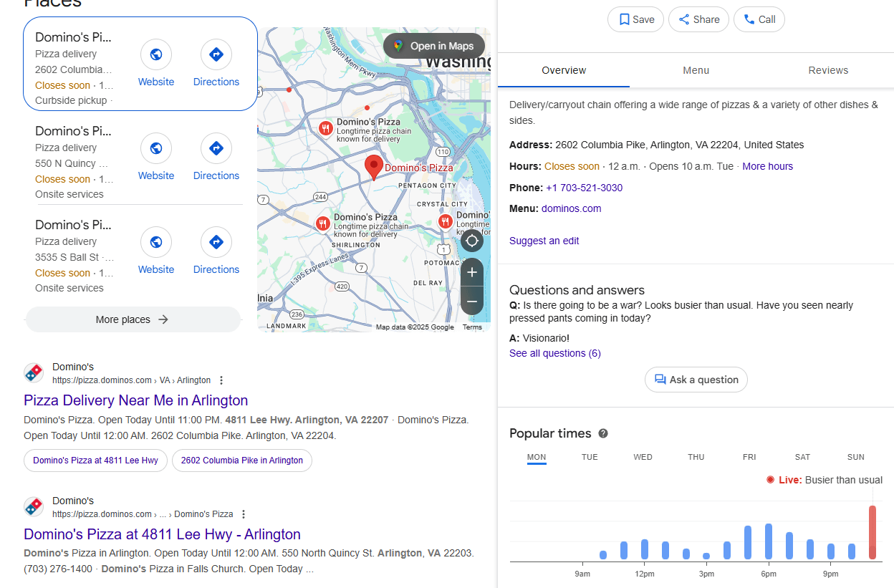Viewport: 894px width, 588px height.
Task: Click Directions icon for second Domino's listing
Action: tap(216, 148)
